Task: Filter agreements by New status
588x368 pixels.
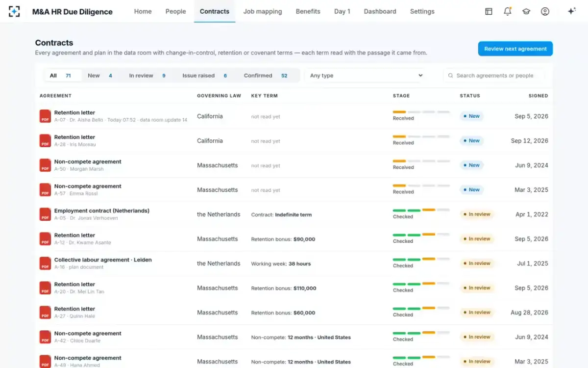Action: [100, 76]
